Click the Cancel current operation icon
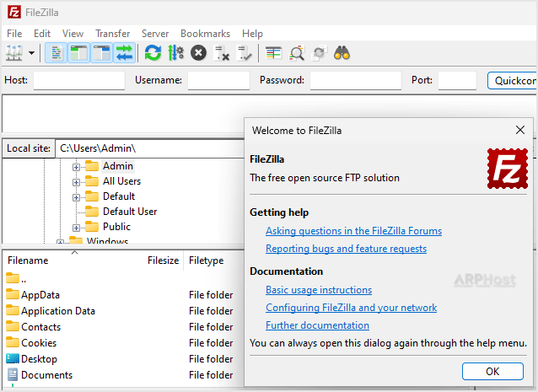Viewport: 538px width, 392px height. click(198, 53)
